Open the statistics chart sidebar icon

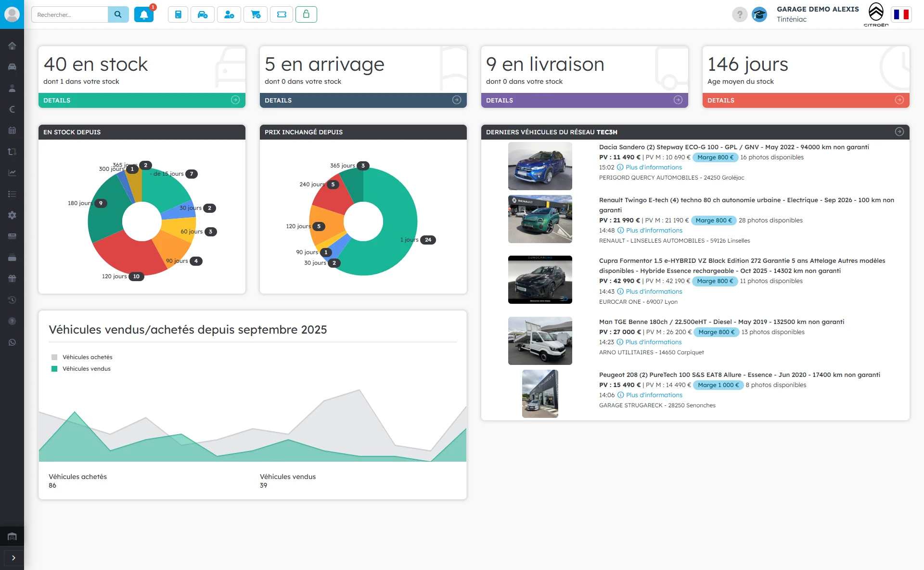click(x=12, y=173)
